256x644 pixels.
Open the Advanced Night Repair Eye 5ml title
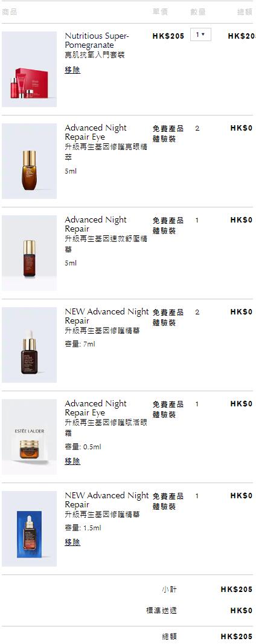click(95, 132)
